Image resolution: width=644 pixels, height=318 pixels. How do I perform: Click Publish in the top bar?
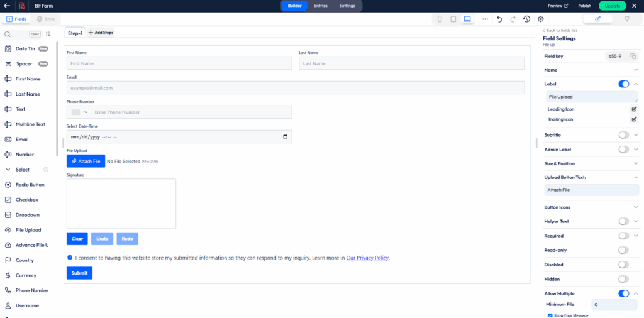coord(584,6)
